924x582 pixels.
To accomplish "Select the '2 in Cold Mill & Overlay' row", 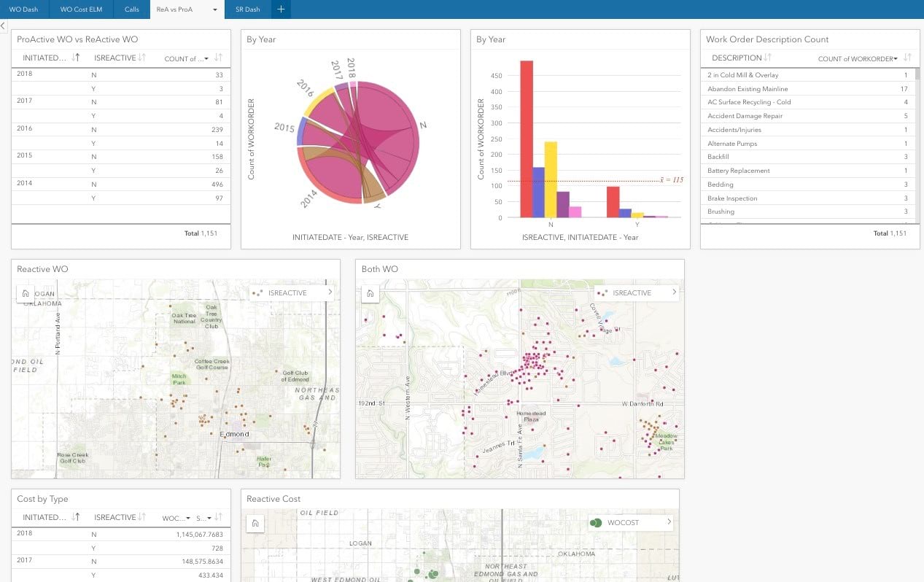I will click(807, 75).
